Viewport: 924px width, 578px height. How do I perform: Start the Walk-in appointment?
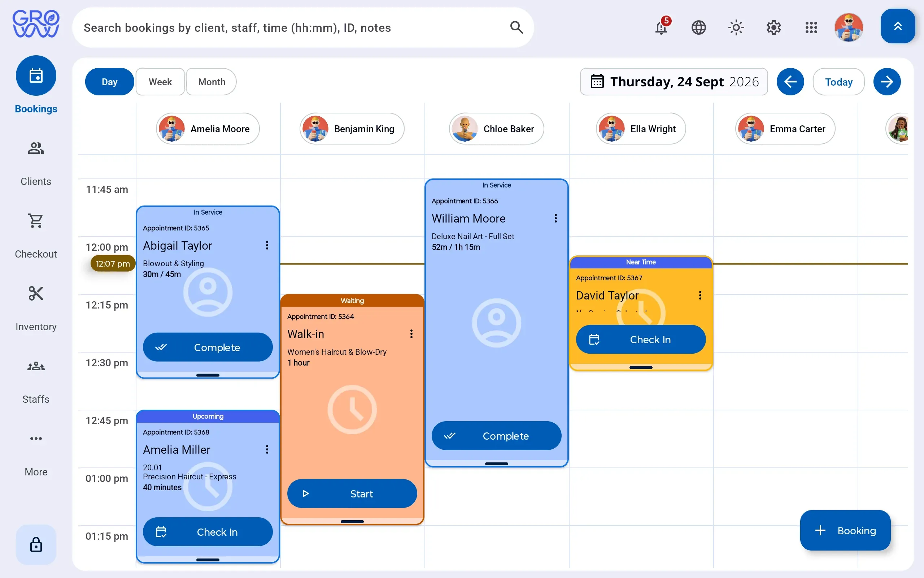click(352, 493)
